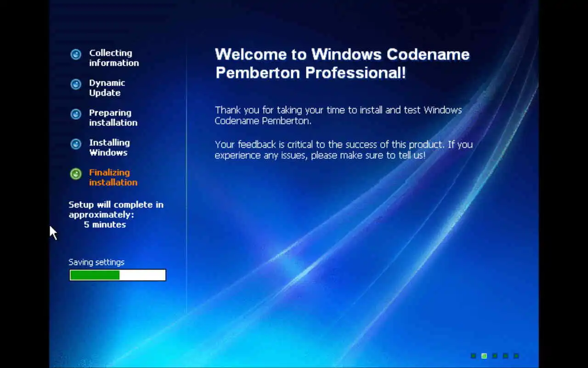Click the Dynamic Update step icon
588x368 pixels.
[76, 85]
